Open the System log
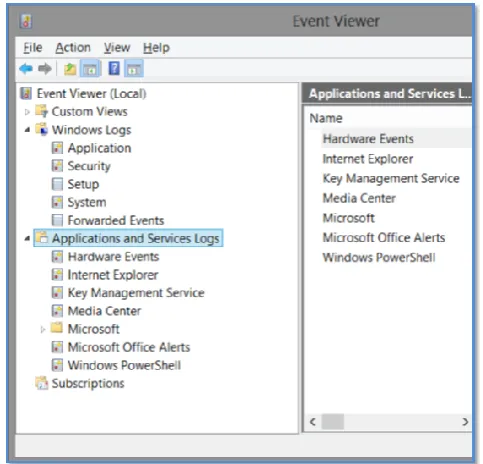This screenshot has height=464, width=483. (87, 202)
